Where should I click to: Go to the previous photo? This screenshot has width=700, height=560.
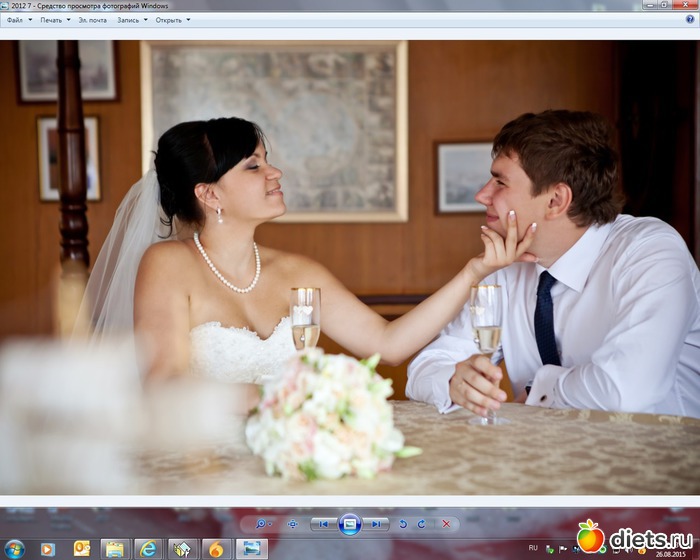point(323,523)
